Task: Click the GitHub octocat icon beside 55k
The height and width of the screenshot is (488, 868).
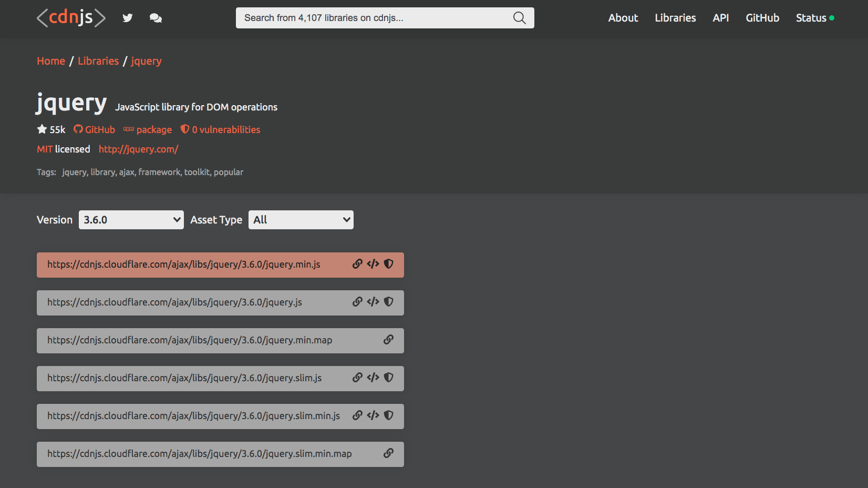Action: [x=78, y=129]
